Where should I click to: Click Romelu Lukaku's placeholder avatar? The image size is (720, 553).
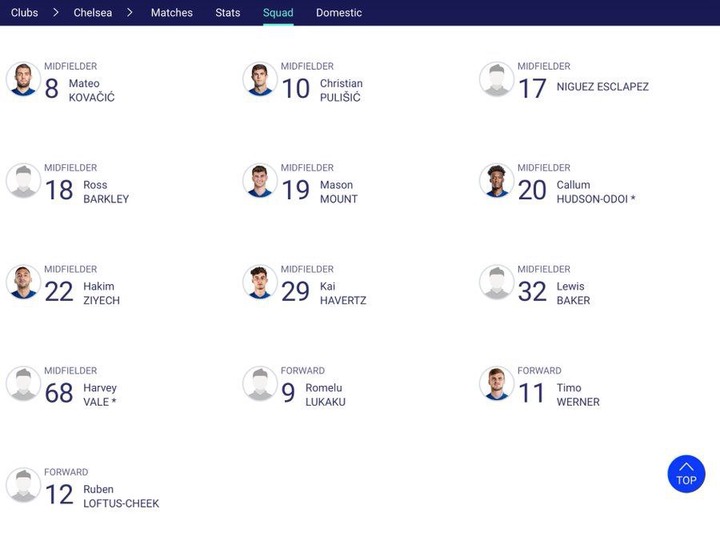coord(260,384)
